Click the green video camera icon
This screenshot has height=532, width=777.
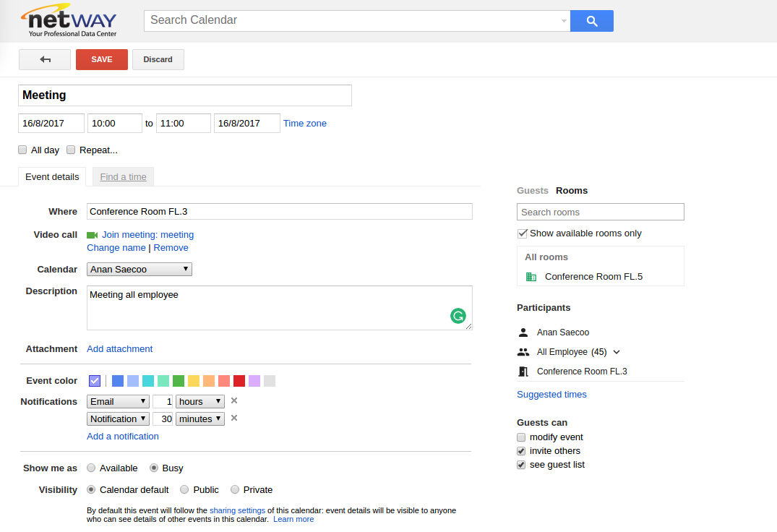click(92, 235)
